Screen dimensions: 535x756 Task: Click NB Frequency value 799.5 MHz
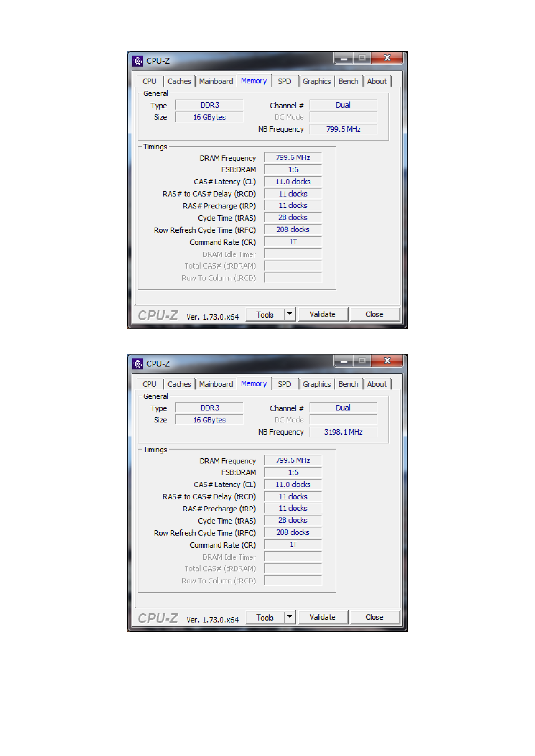[x=344, y=129]
